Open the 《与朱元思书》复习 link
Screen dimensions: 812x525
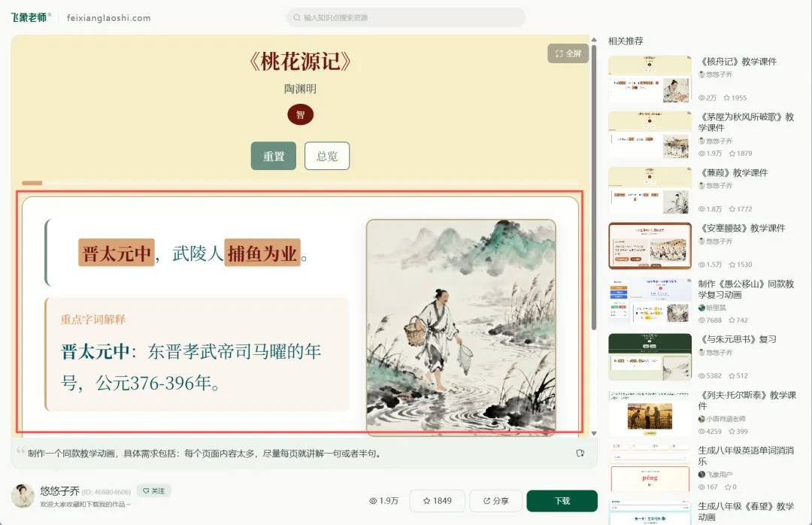coord(738,339)
